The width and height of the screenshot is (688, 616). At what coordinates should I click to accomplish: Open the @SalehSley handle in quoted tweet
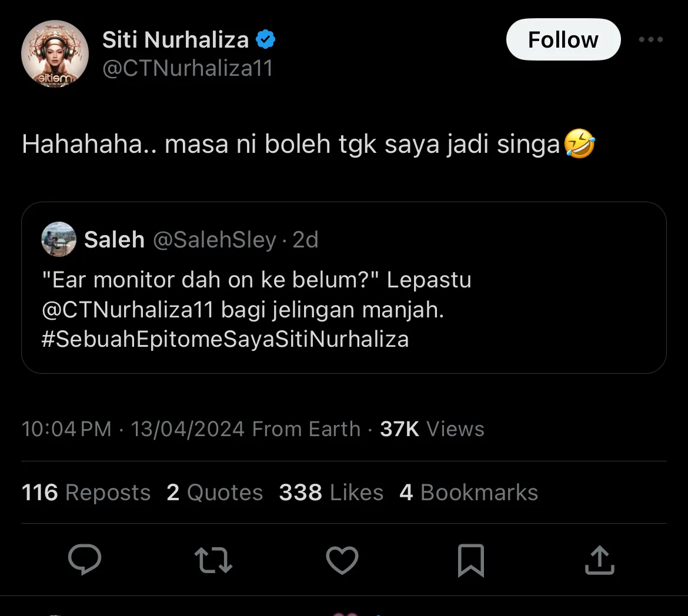pos(215,240)
